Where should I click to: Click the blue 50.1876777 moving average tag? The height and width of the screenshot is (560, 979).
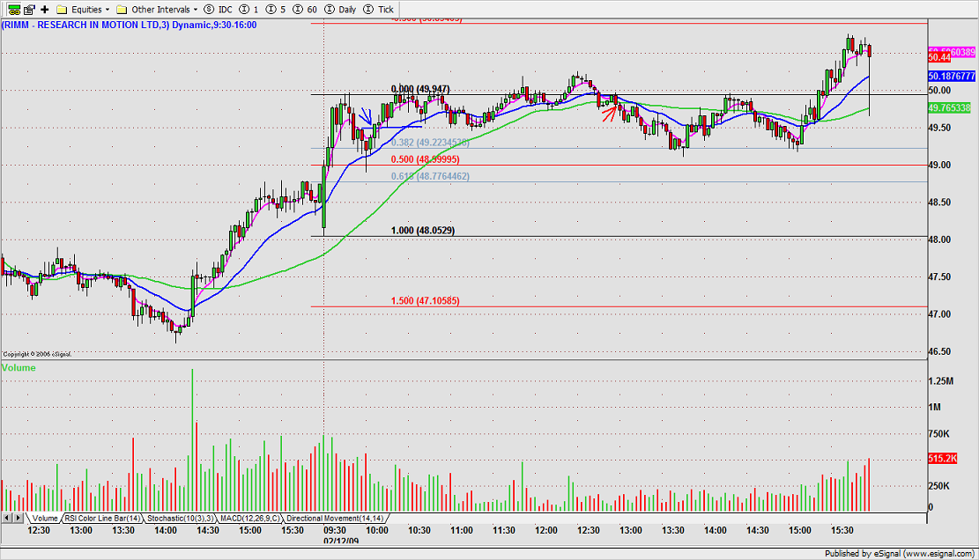952,76
